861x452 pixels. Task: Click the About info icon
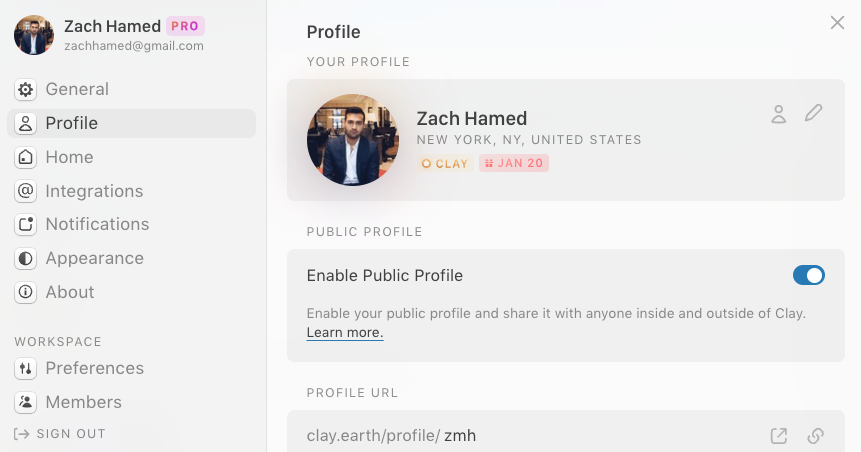pos(26,292)
